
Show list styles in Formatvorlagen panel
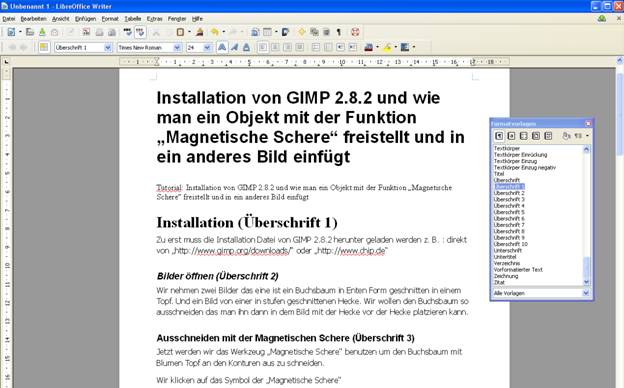click(548, 136)
